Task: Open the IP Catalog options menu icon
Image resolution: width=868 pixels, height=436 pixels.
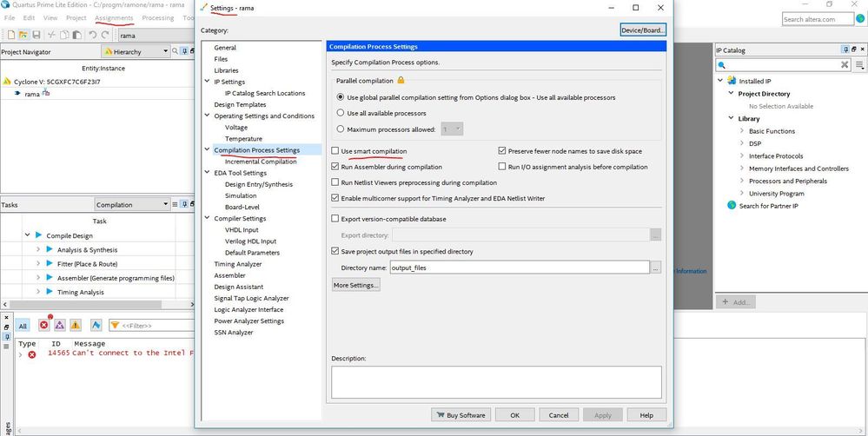Action: (x=859, y=65)
